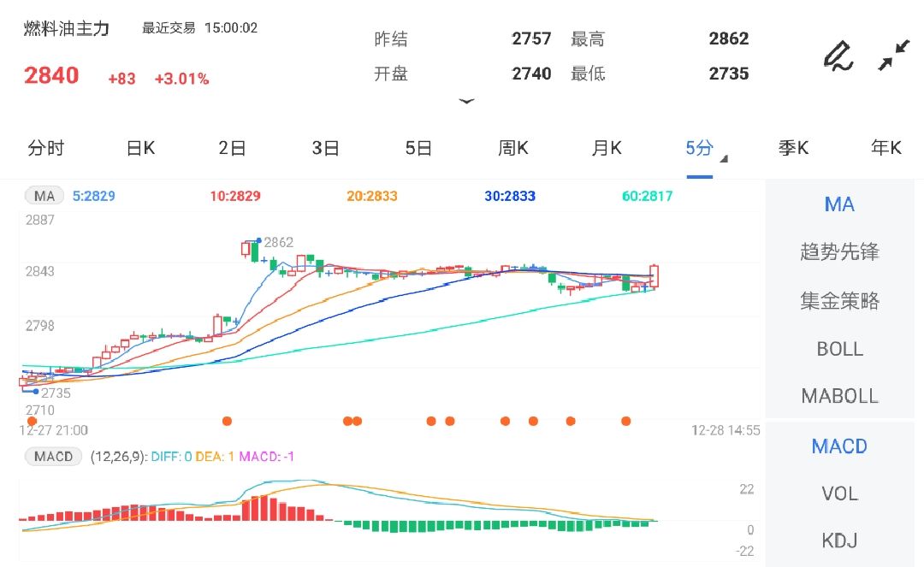924x567 pixels.
Task: Click the current price 2840
Action: (51, 75)
